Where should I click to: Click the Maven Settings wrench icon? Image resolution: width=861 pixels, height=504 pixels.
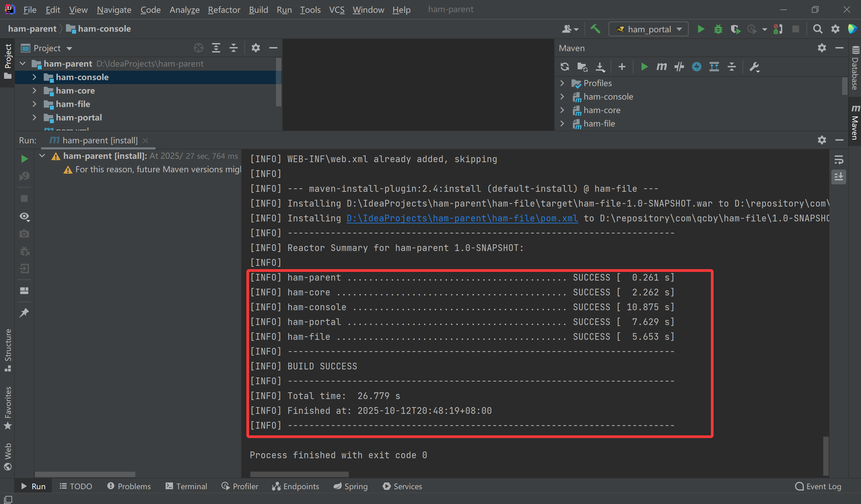[x=754, y=67]
